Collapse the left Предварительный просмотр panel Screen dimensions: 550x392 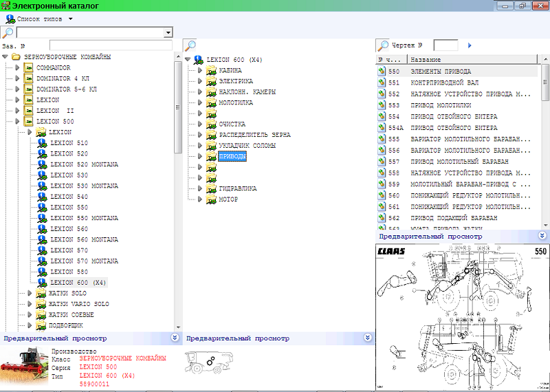click(175, 338)
